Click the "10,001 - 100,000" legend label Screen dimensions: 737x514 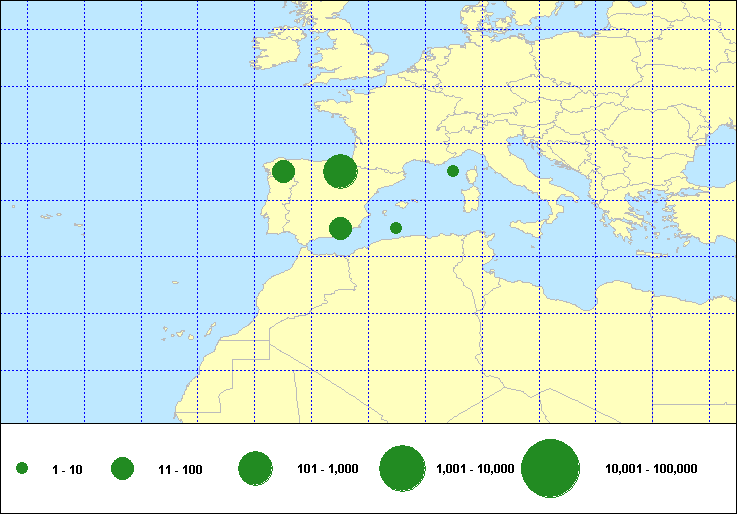(651, 470)
